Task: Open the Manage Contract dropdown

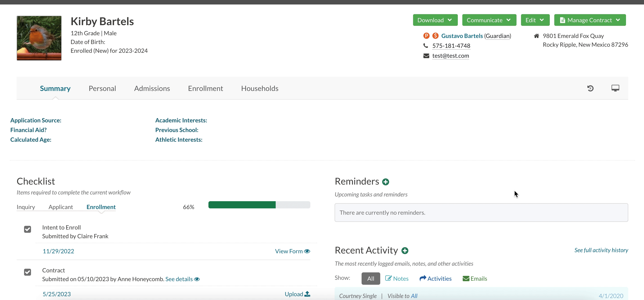Action: tap(590, 20)
